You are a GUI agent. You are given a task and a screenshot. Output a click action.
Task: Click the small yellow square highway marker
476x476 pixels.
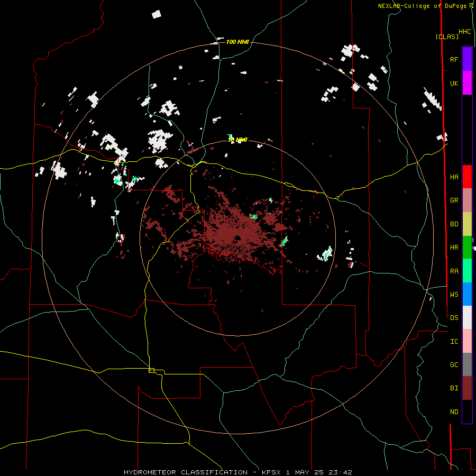coord(151,370)
